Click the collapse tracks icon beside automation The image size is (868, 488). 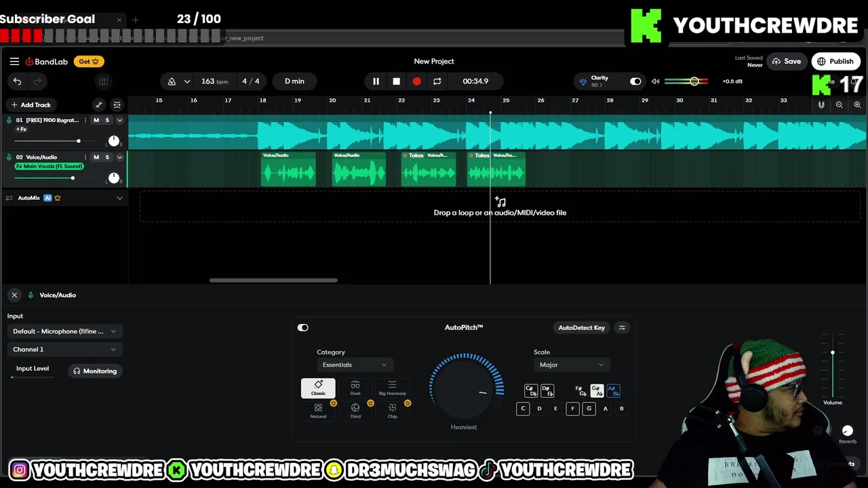tap(117, 104)
